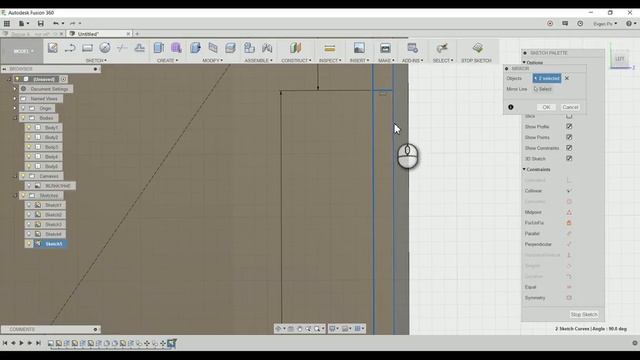Click the Symmetry constraint icon
The height and width of the screenshot is (360, 640).
pos(569,298)
